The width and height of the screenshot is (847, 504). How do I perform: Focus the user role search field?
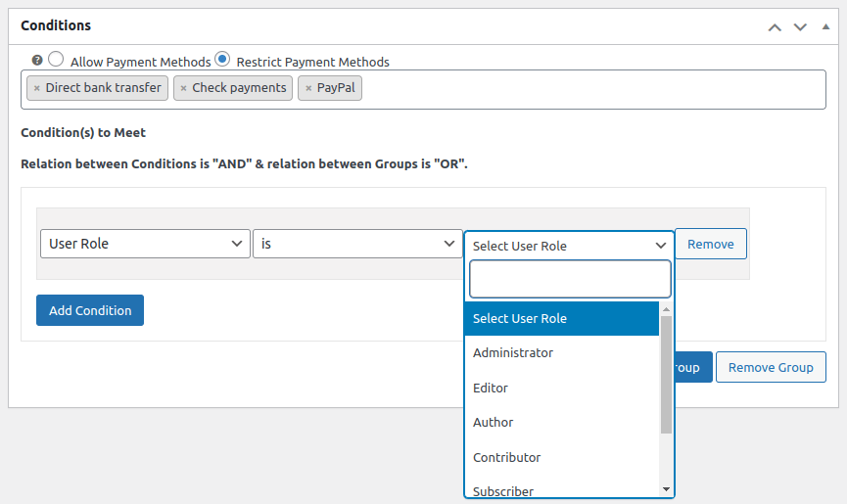tap(570, 279)
